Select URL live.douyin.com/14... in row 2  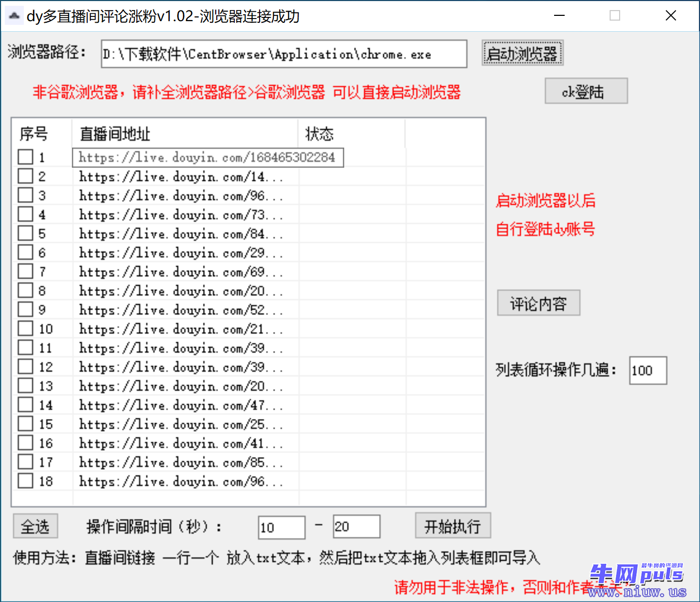pos(181,177)
